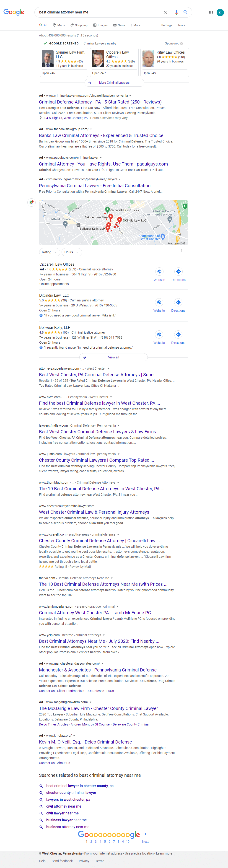Open Client Testimonials sitelink under Manchester ad
This screenshot has height=868, width=228.
[71, 691]
